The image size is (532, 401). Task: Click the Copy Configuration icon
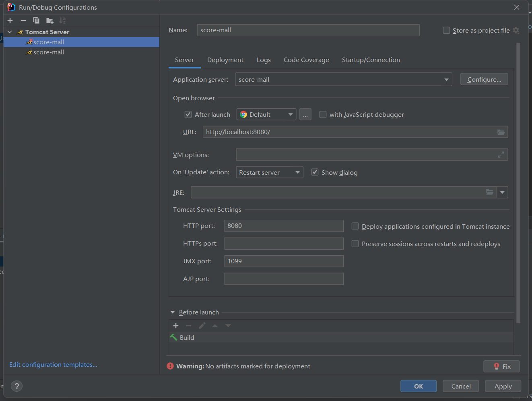[36, 21]
